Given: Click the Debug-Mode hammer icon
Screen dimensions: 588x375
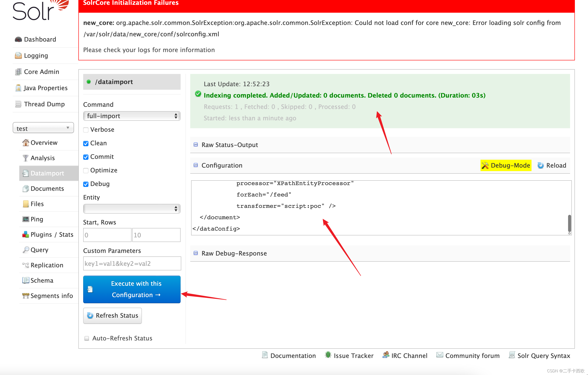Looking at the screenshot, I should point(485,165).
